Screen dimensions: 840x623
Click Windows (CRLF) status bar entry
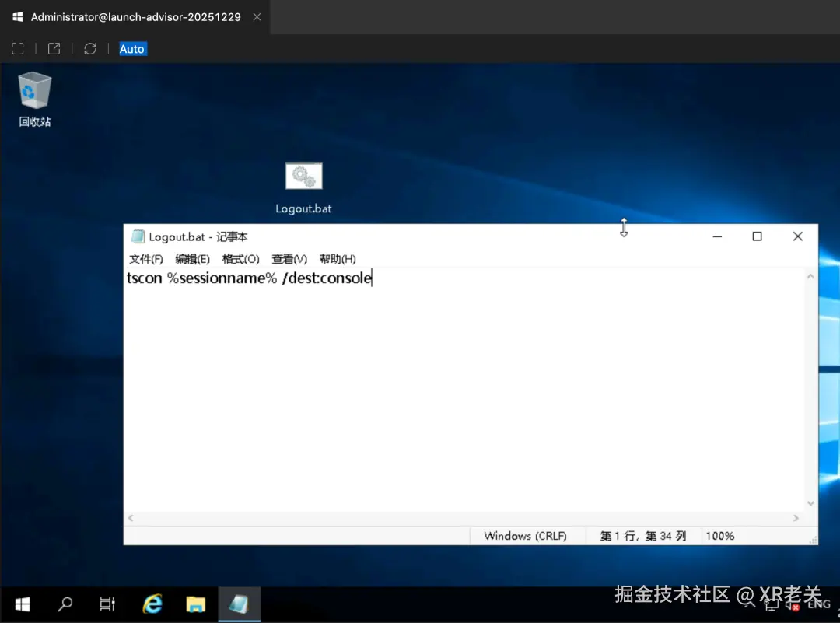pyautogui.click(x=526, y=536)
